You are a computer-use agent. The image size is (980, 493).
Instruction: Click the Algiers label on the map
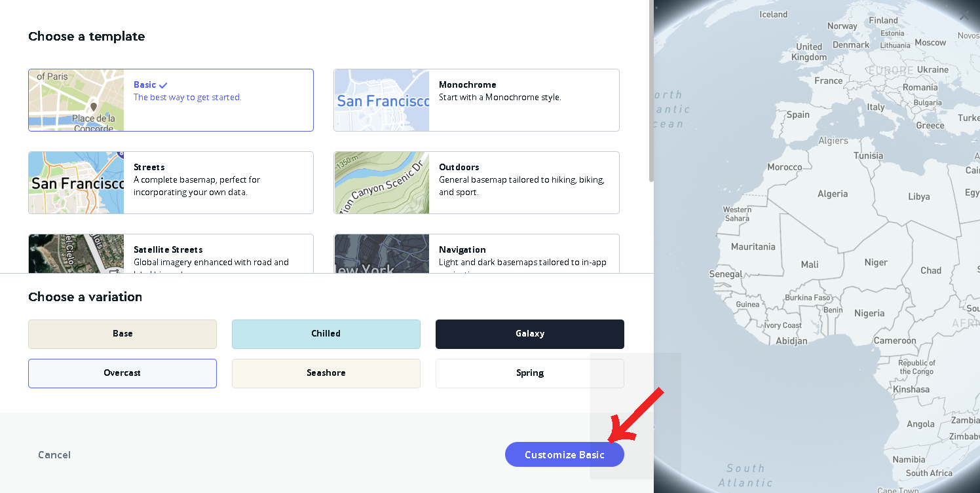(x=833, y=141)
